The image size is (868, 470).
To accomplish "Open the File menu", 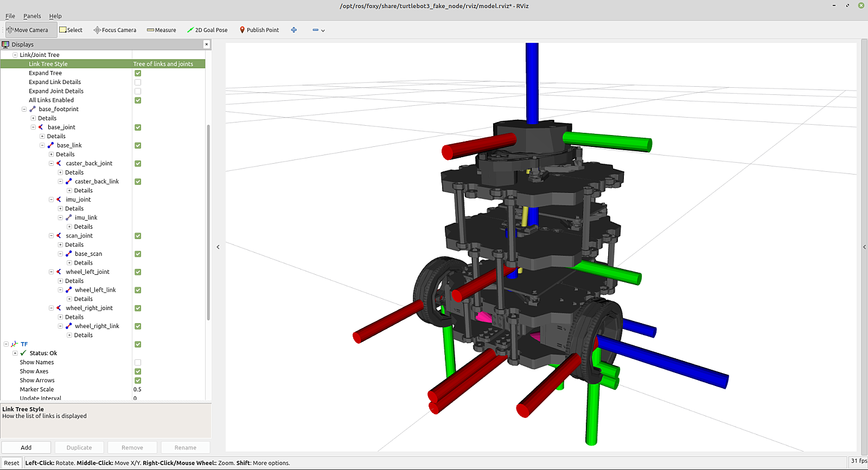I will (10, 16).
